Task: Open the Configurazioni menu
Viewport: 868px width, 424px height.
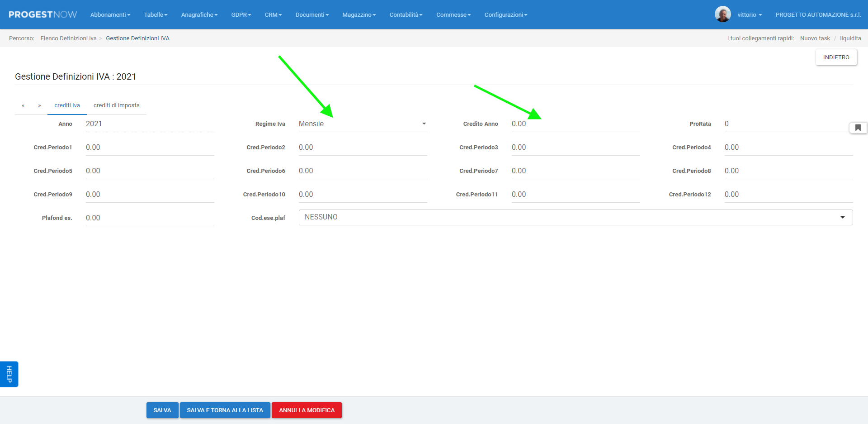Action: 505,15
